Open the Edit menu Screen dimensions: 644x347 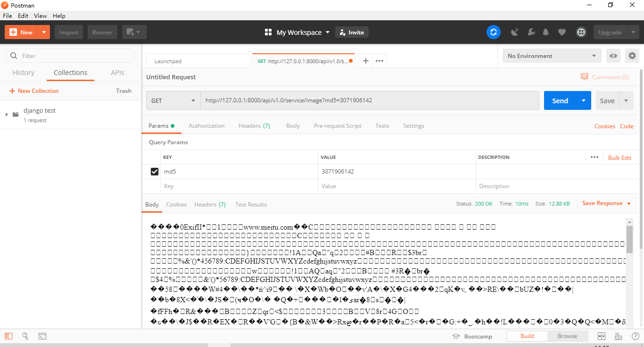tap(23, 16)
